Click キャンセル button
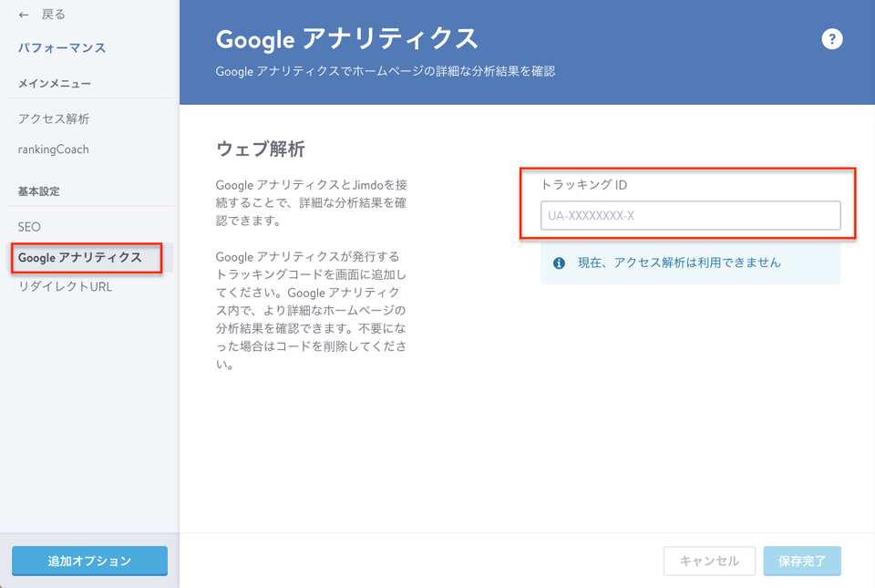Image resolution: width=875 pixels, height=588 pixels. tap(709, 561)
